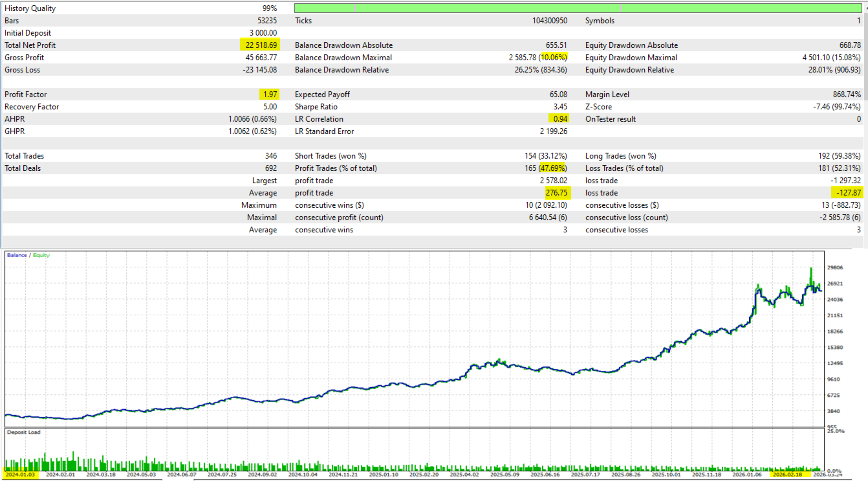868x481 pixels.
Task: Select the Gross Profit value 45 663.77
Action: tap(261, 58)
